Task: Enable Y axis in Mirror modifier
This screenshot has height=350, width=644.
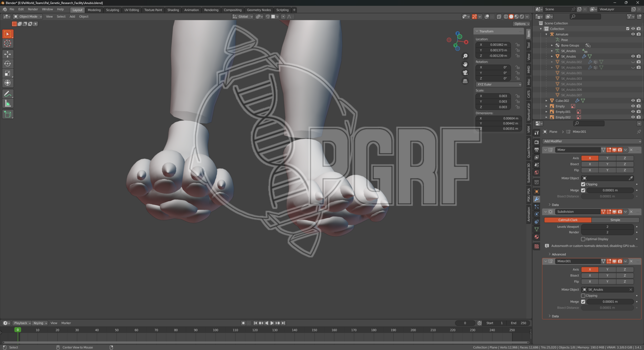Action: coord(607,158)
